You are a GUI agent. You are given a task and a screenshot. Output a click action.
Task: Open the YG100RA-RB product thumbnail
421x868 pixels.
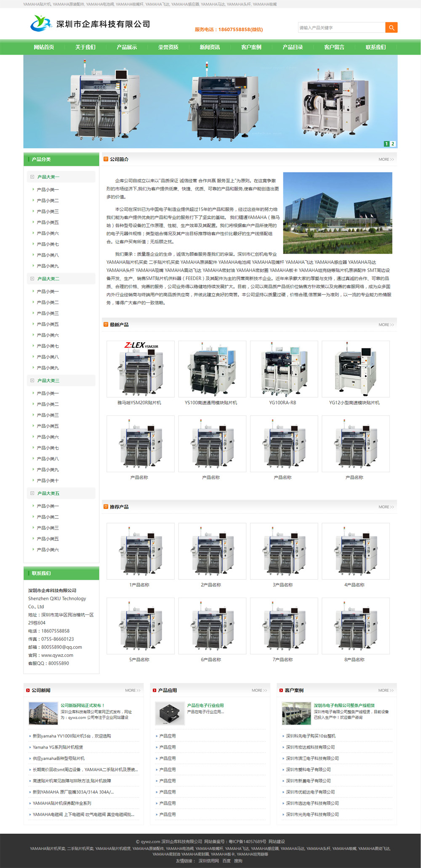tap(284, 369)
